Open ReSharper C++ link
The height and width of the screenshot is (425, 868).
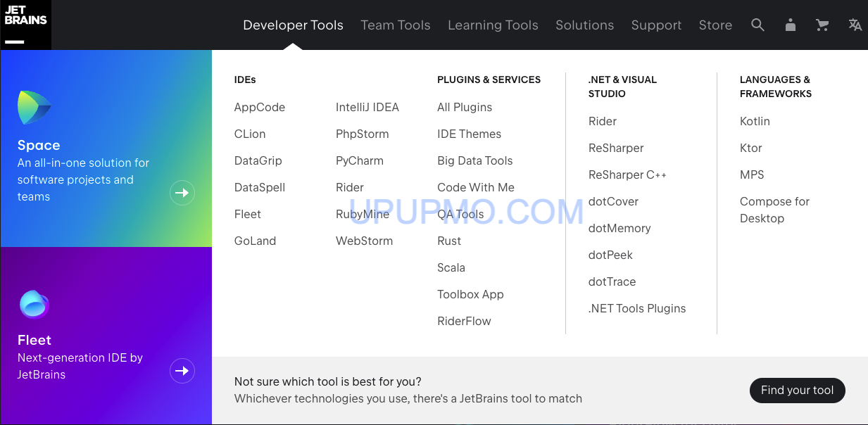tap(627, 175)
